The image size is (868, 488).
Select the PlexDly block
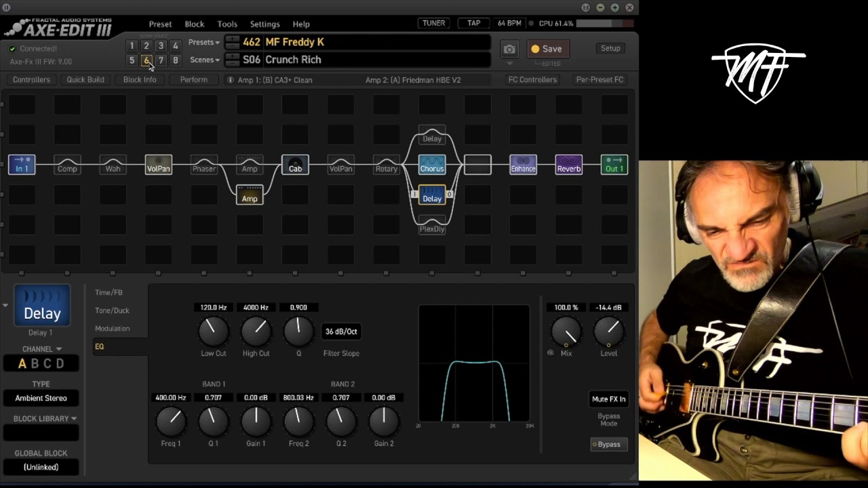coord(432,224)
